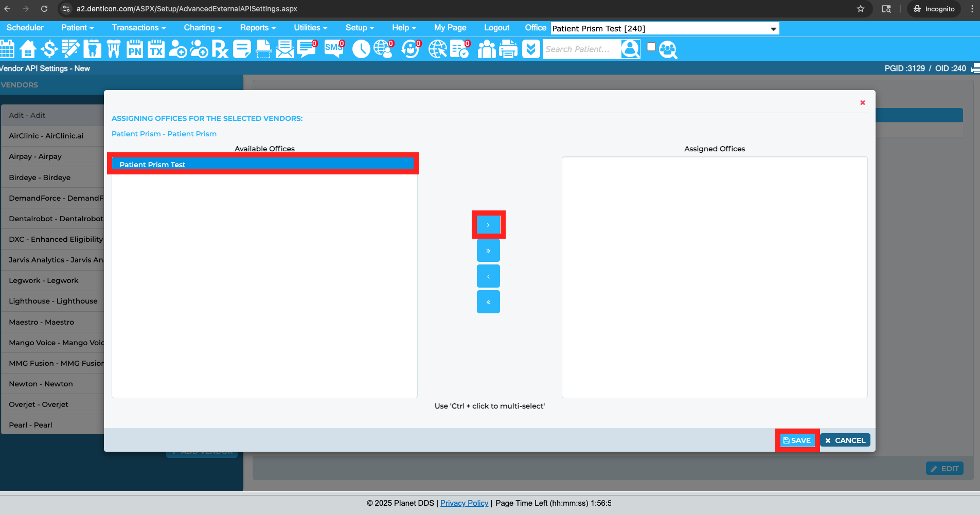The height and width of the screenshot is (515, 980).
Task: Open the notes pencil icon
Action: pos(70,49)
